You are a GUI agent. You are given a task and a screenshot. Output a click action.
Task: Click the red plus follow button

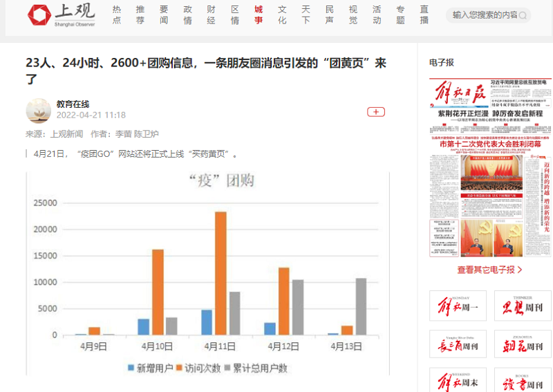click(x=375, y=111)
